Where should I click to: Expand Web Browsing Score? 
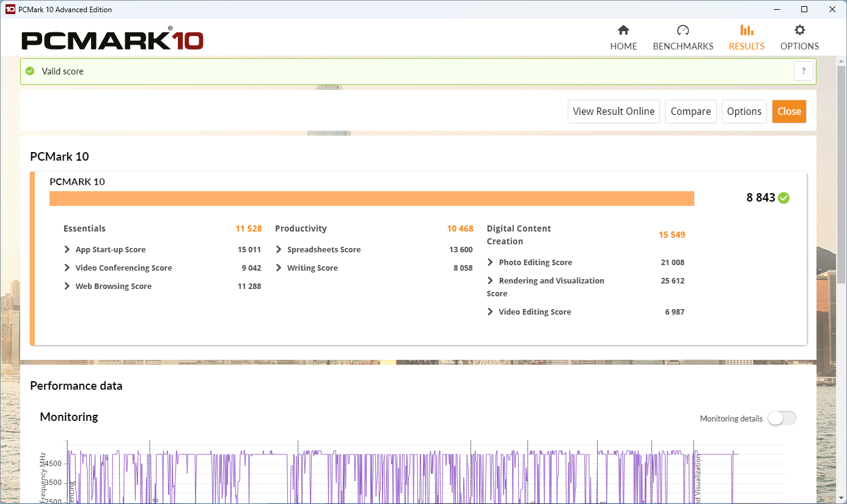67,286
